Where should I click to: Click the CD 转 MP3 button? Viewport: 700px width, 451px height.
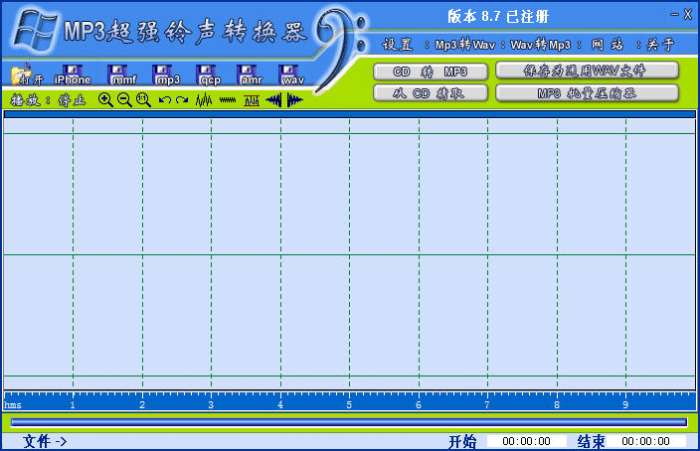[x=430, y=71]
